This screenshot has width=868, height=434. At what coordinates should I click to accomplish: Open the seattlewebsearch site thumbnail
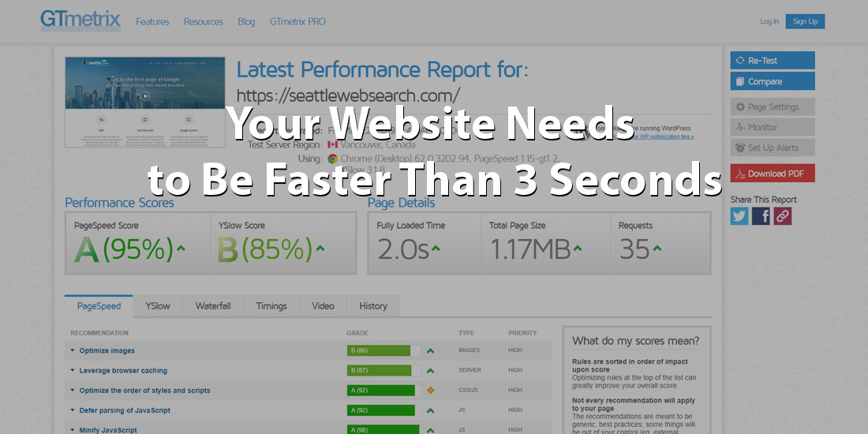click(x=145, y=102)
